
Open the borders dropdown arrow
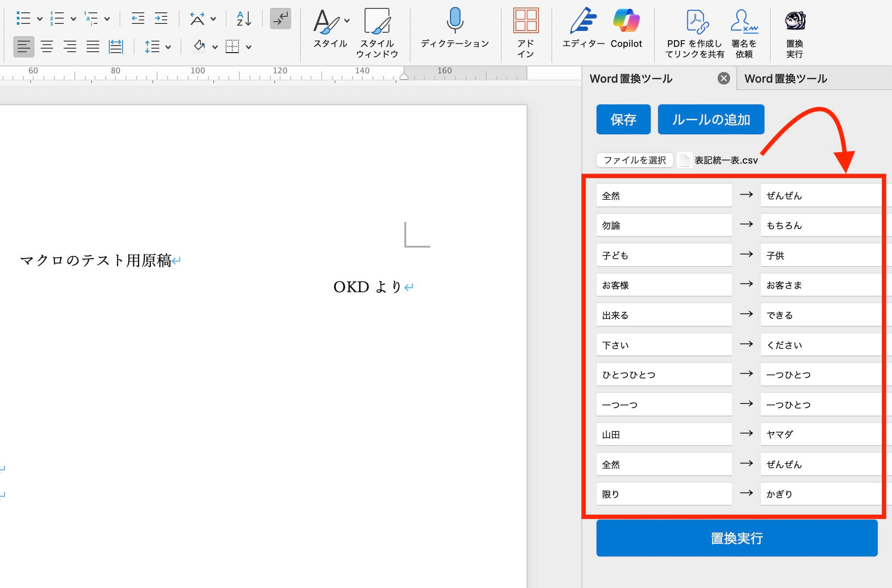249,47
